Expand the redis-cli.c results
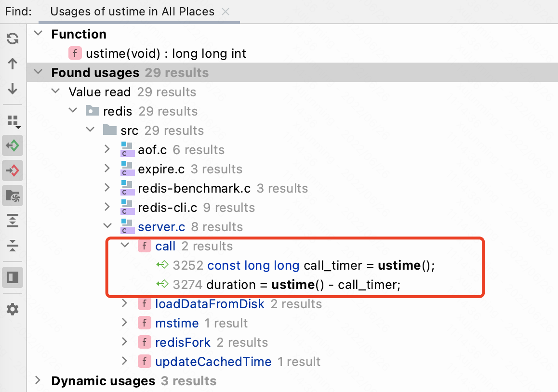This screenshot has height=392, width=558. 107,206
